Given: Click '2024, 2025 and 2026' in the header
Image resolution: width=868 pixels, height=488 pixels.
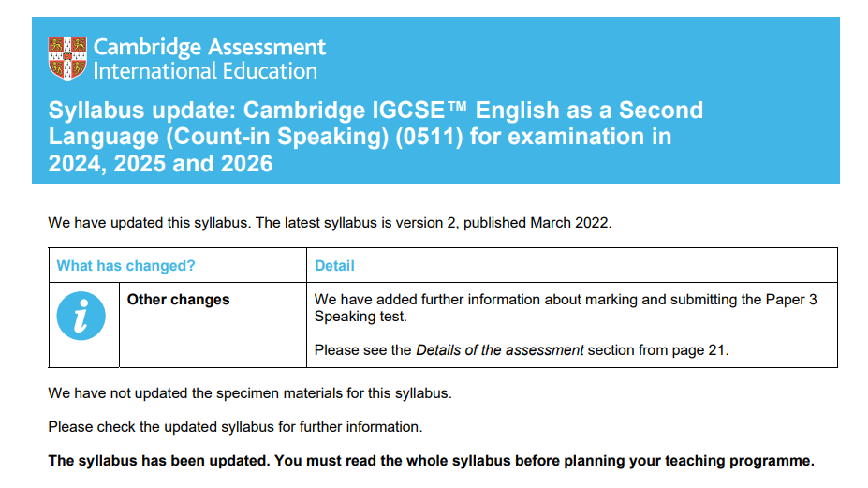Looking at the screenshot, I should [x=160, y=164].
